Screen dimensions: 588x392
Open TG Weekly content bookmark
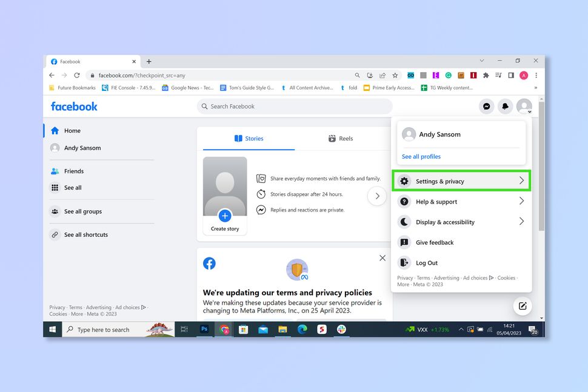click(x=447, y=88)
